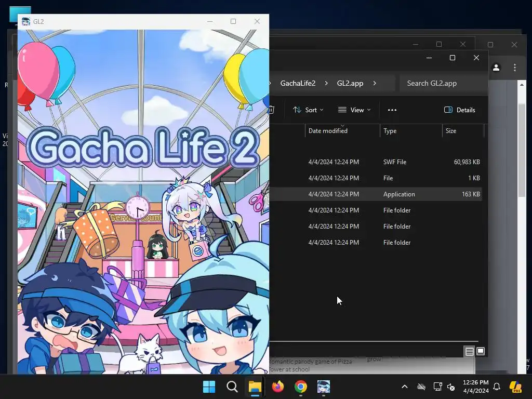Select the GL2.app breadcrumb
This screenshot has width=532, height=399.
pos(350,83)
